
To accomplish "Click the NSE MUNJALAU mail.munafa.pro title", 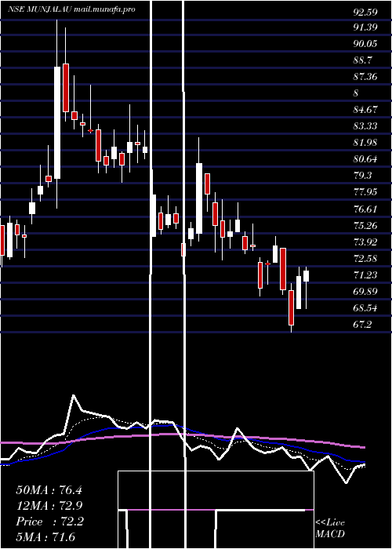I will [x=71, y=9].
